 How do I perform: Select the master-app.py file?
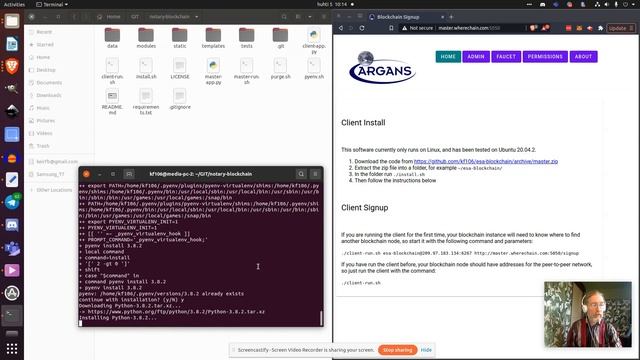(x=213, y=71)
